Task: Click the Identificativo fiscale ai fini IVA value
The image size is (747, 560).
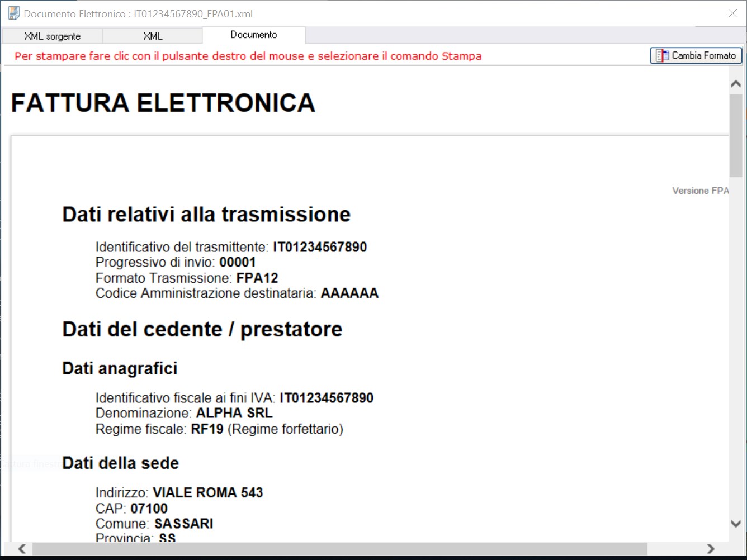Action: 327,398
